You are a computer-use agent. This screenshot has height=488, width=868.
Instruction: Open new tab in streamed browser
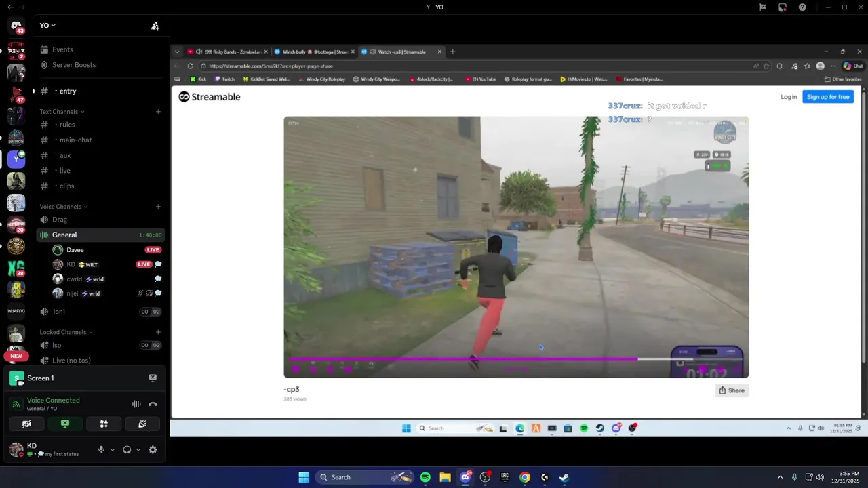click(x=453, y=52)
